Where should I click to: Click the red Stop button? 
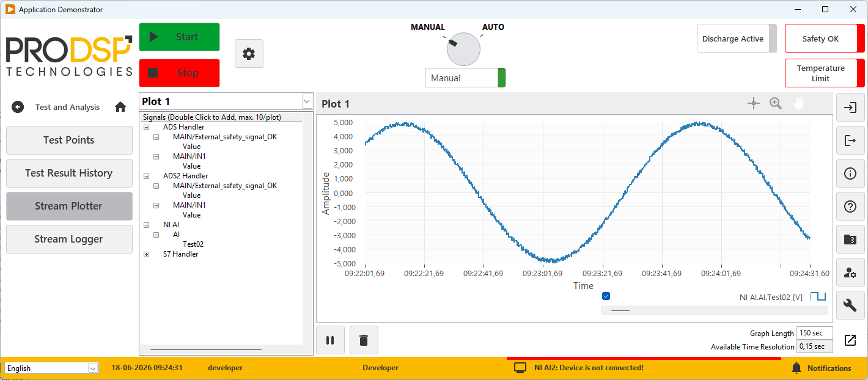tap(179, 73)
